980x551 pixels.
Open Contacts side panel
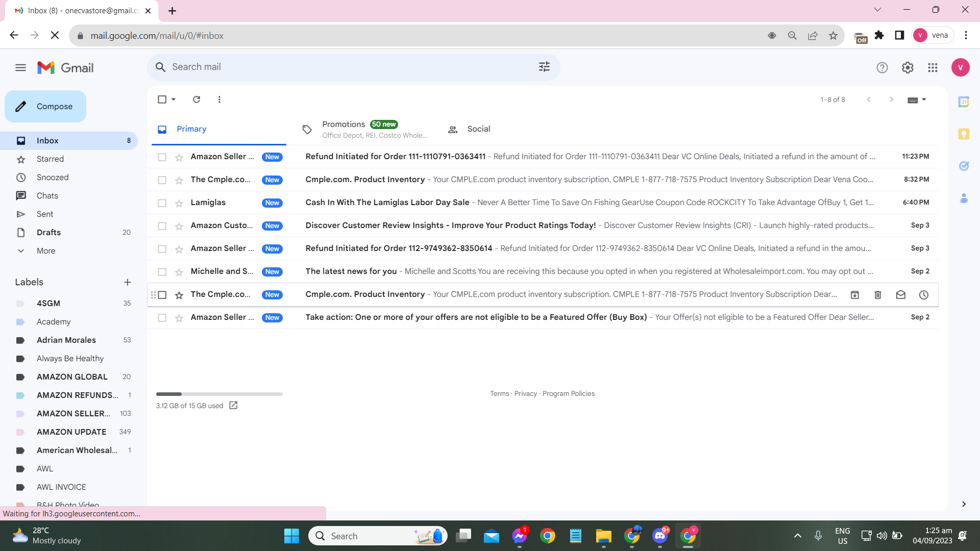coord(964,198)
